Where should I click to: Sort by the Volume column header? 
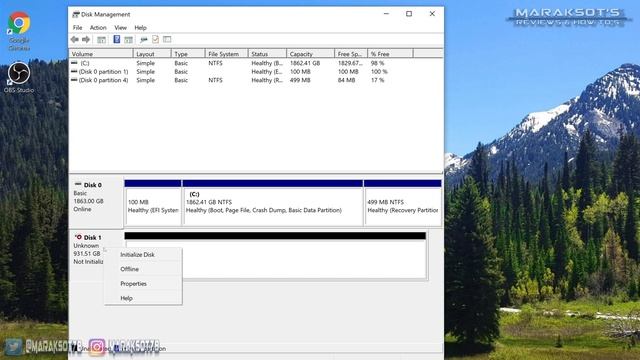point(101,54)
